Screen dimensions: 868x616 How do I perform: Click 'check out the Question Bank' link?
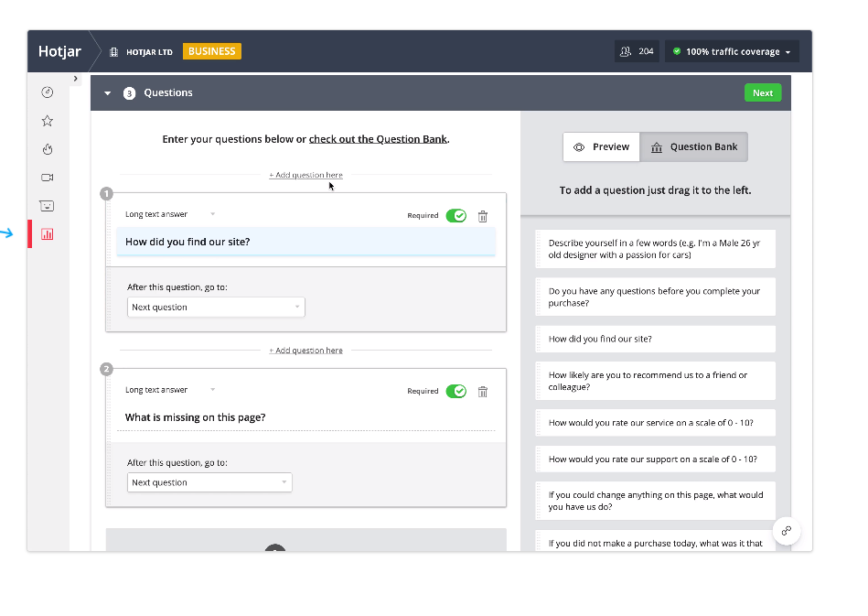(378, 139)
